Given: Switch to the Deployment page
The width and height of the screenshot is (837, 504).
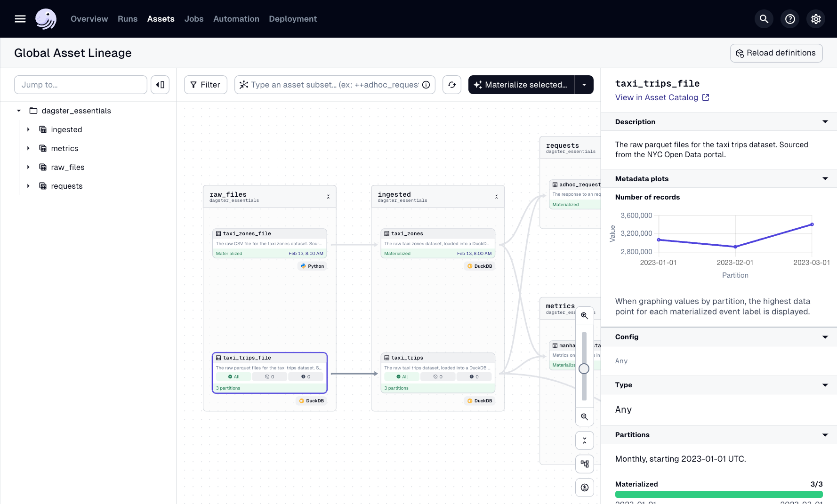Looking at the screenshot, I should [x=292, y=19].
